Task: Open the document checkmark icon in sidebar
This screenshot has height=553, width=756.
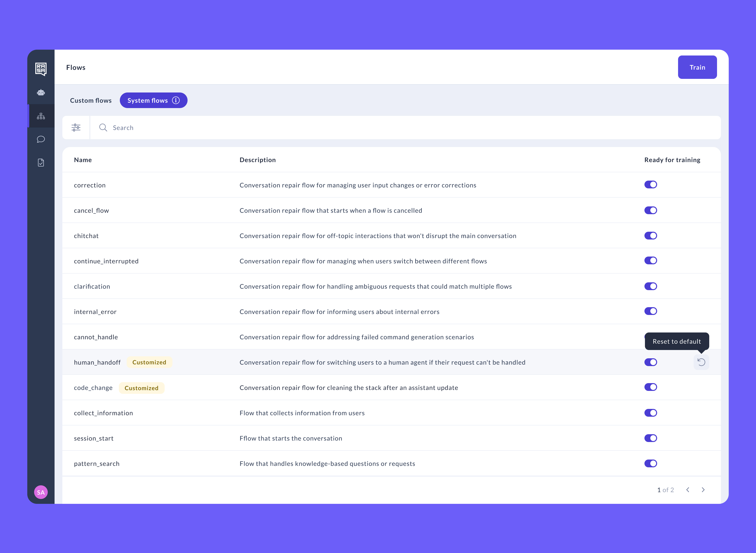Action: [x=41, y=163]
